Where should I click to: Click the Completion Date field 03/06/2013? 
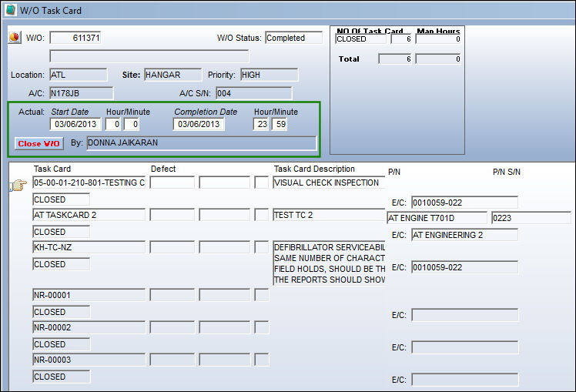tap(199, 124)
